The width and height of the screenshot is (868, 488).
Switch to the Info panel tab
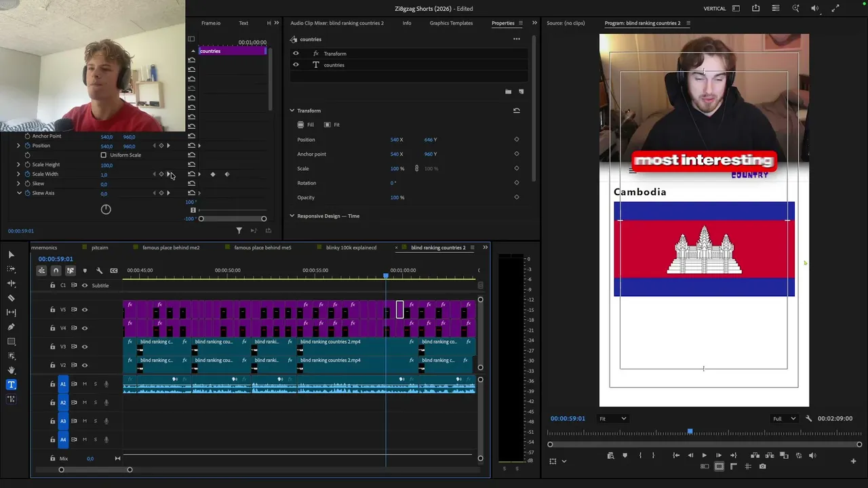click(407, 23)
